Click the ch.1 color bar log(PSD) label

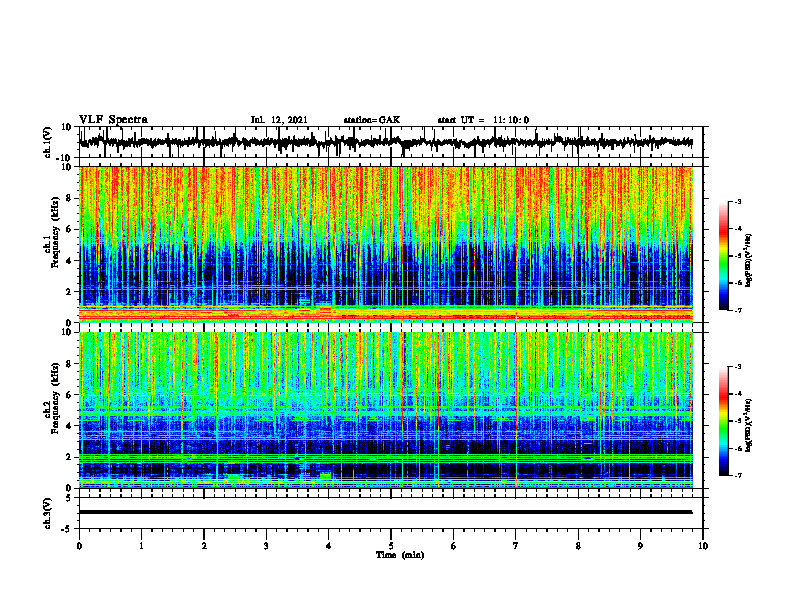pos(749,260)
